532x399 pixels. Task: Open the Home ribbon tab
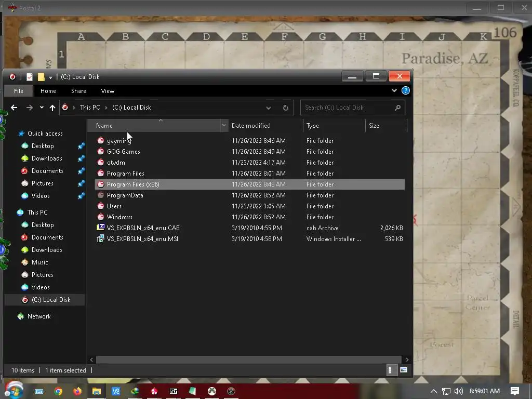pyautogui.click(x=48, y=91)
